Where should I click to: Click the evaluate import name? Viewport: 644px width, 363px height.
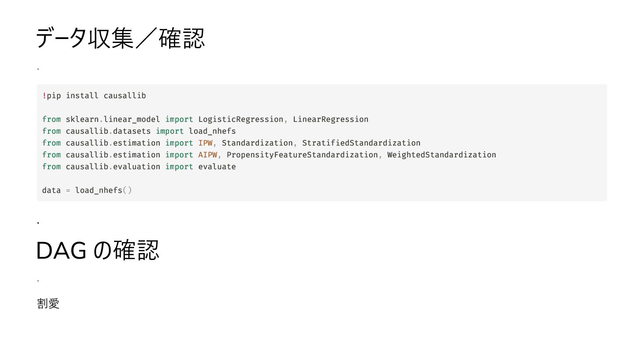[x=217, y=167]
